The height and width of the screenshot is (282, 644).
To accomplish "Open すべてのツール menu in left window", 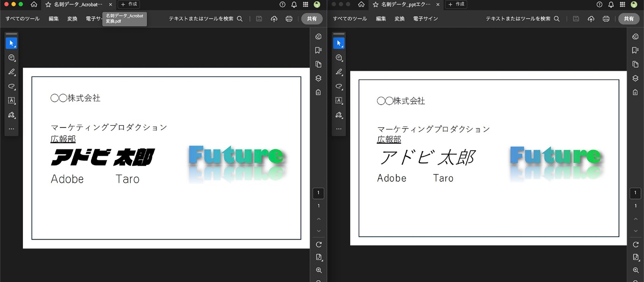I will [x=22, y=19].
